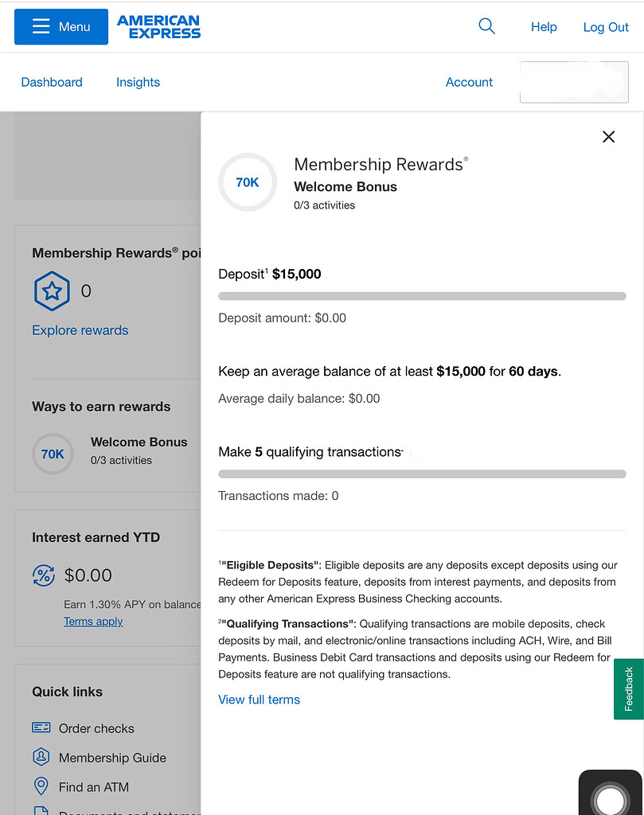Click the Order checks icon
The width and height of the screenshot is (644, 815).
pos(41,727)
